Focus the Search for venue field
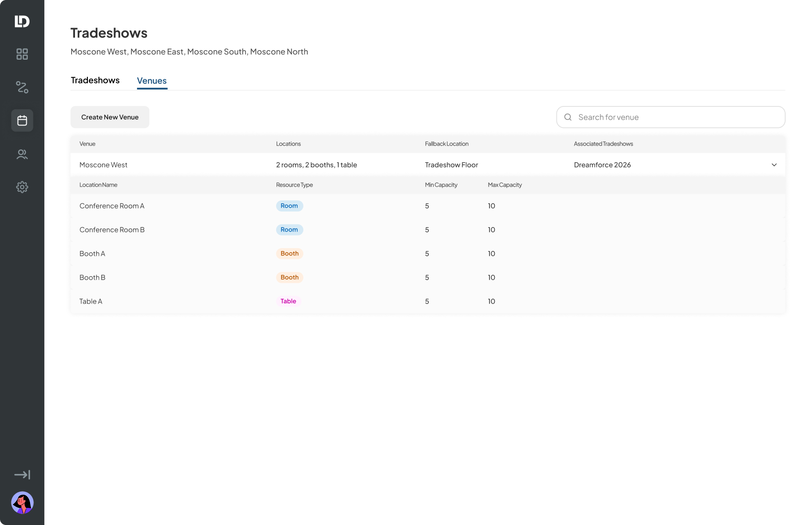The image size is (812, 525). [x=671, y=117]
